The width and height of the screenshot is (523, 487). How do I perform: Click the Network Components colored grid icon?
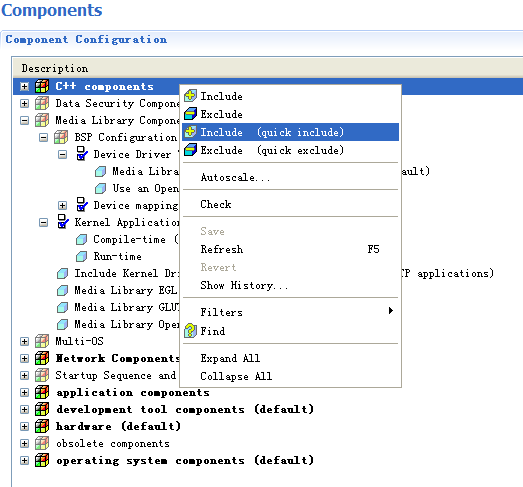pyautogui.click(x=42, y=358)
